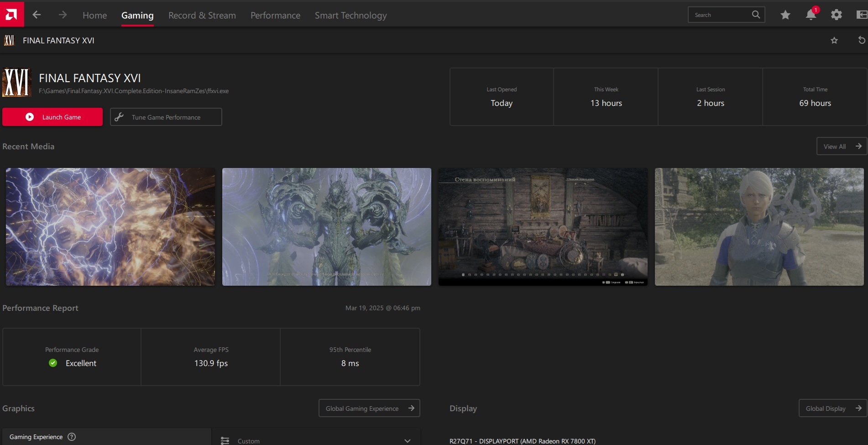
Task: Open favorites star in top bar
Action: click(785, 15)
